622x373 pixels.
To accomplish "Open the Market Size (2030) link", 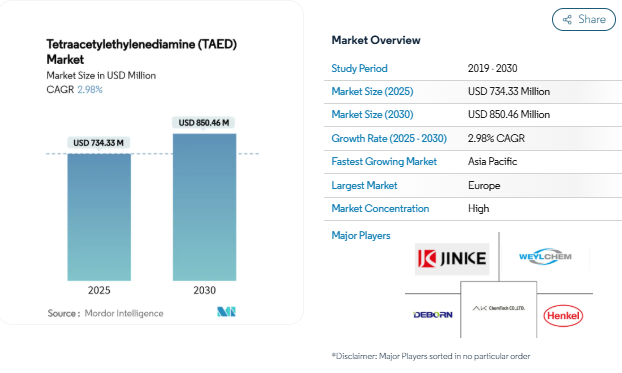I will click(x=372, y=114).
